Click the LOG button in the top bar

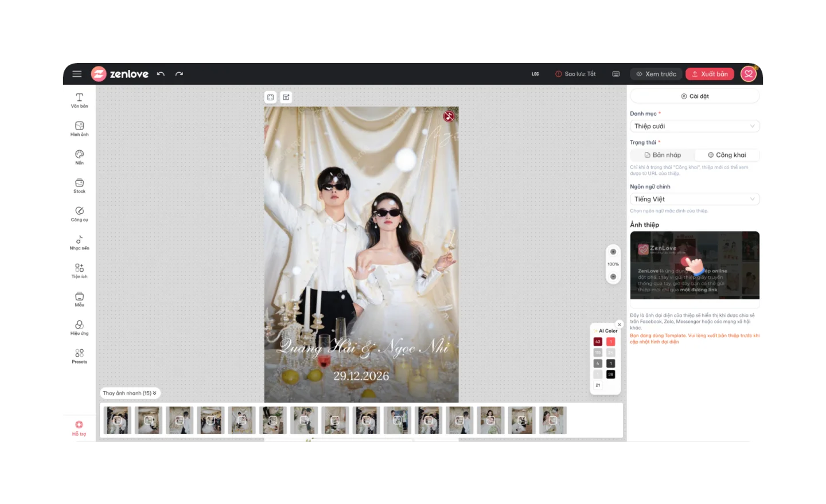(x=535, y=74)
